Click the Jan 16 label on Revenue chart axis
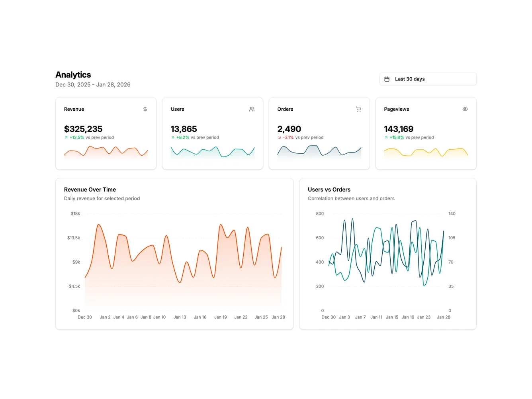Image resolution: width=532 pixels, height=399 pixels. coord(200,317)
